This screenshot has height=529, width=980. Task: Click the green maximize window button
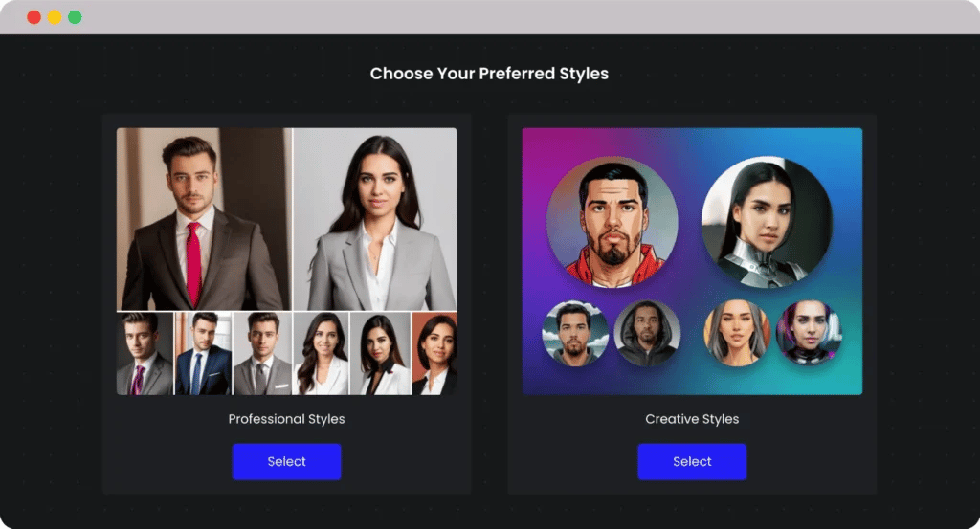(x=75, y=17)
